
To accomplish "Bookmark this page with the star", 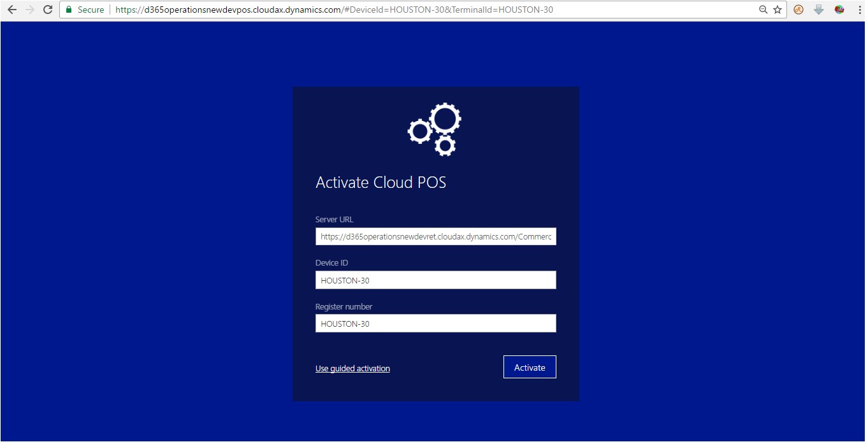I will [778, 10].
